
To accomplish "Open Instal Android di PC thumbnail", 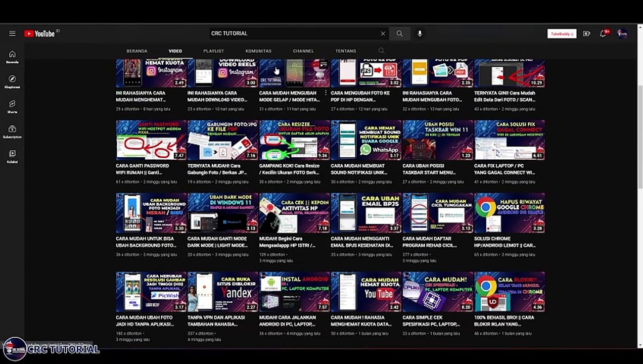I will point(295,292).
